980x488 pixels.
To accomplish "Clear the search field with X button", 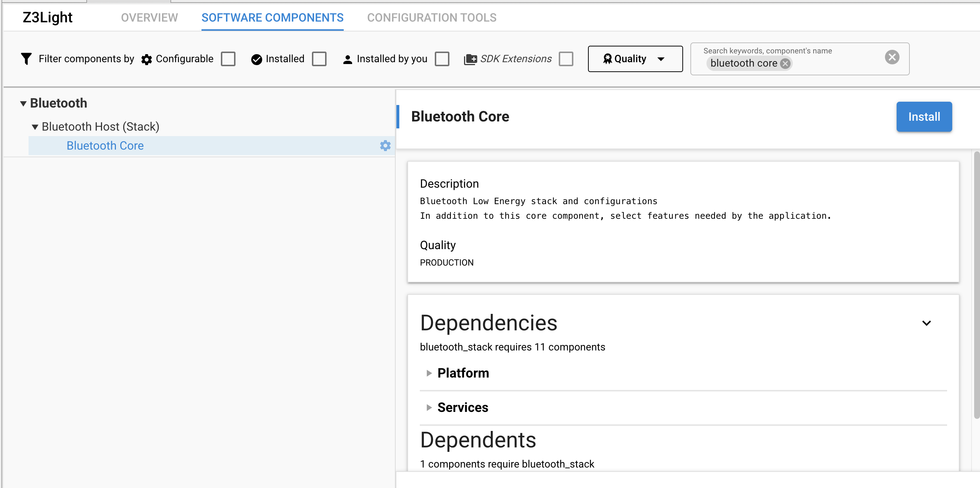I will [x=892, y=57].
